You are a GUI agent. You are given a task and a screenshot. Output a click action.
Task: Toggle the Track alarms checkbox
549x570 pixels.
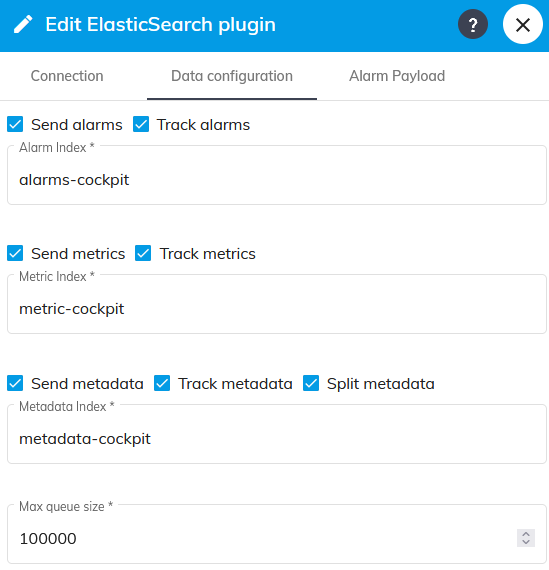pos(141,124)
